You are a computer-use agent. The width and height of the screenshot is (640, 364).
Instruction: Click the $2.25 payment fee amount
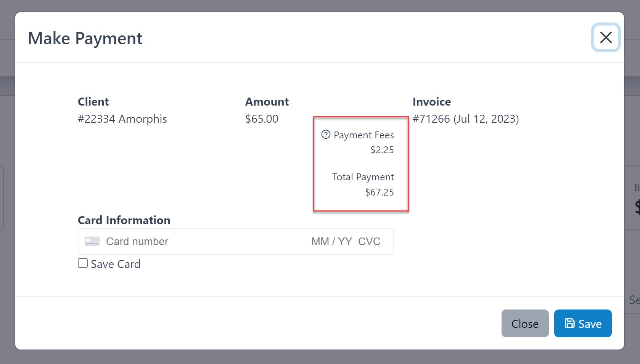click(382, 150)
